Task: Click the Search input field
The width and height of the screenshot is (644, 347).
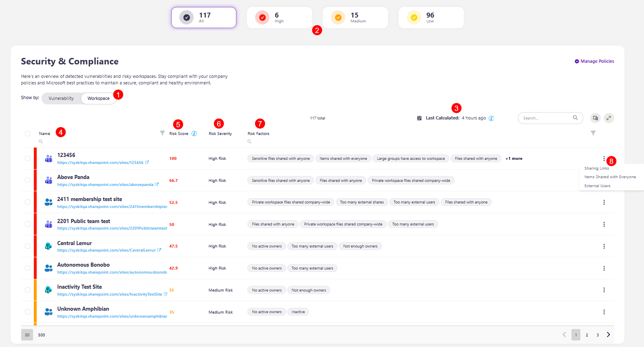Action: click(546, 118)
